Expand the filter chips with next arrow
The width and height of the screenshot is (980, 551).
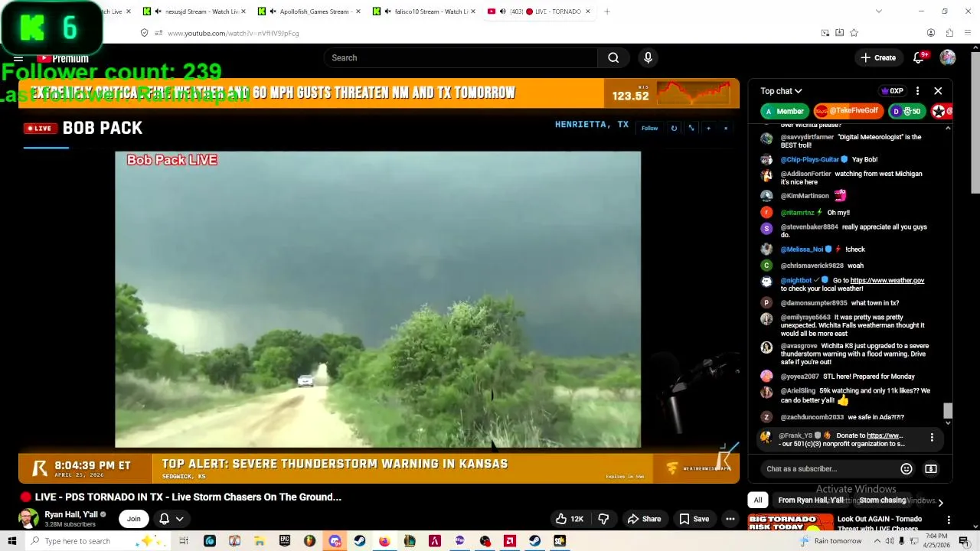click(940, 502)
